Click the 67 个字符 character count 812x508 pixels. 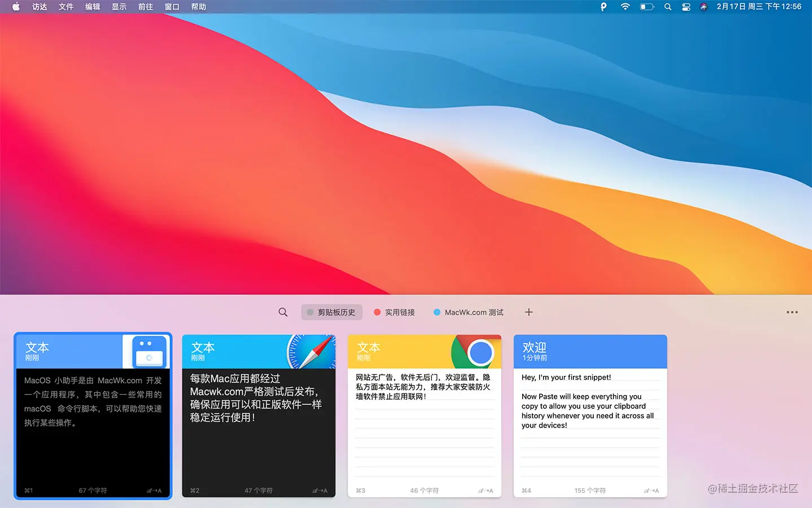93,491
